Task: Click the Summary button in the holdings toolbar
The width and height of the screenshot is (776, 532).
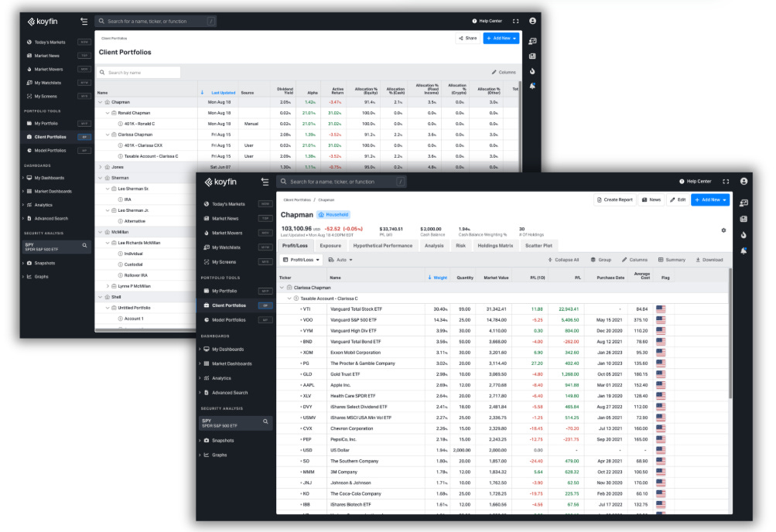Action: 672,260
